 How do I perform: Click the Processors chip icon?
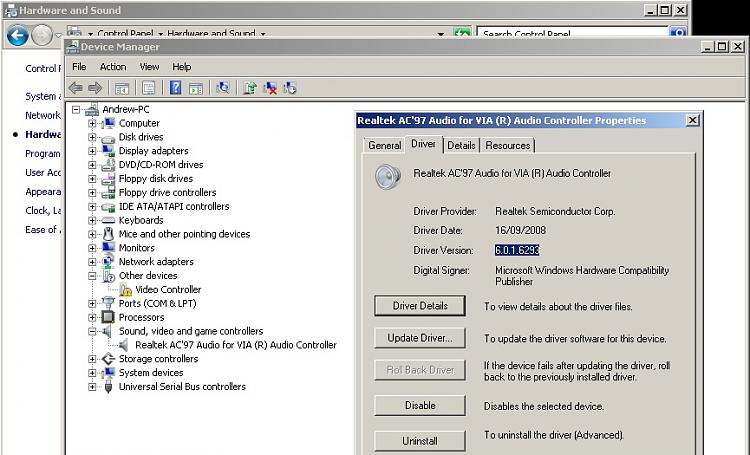coord(108,317)
